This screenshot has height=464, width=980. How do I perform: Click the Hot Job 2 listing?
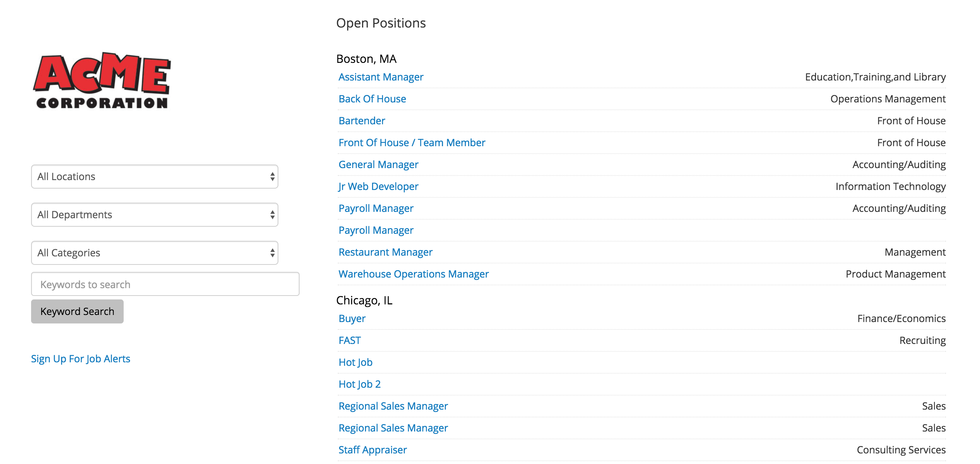359,384
